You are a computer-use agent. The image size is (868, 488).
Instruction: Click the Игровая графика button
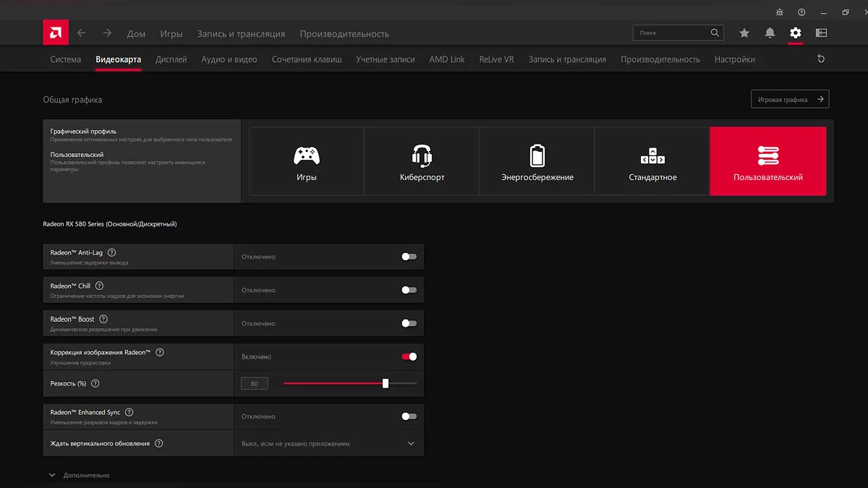click(790, 99)
